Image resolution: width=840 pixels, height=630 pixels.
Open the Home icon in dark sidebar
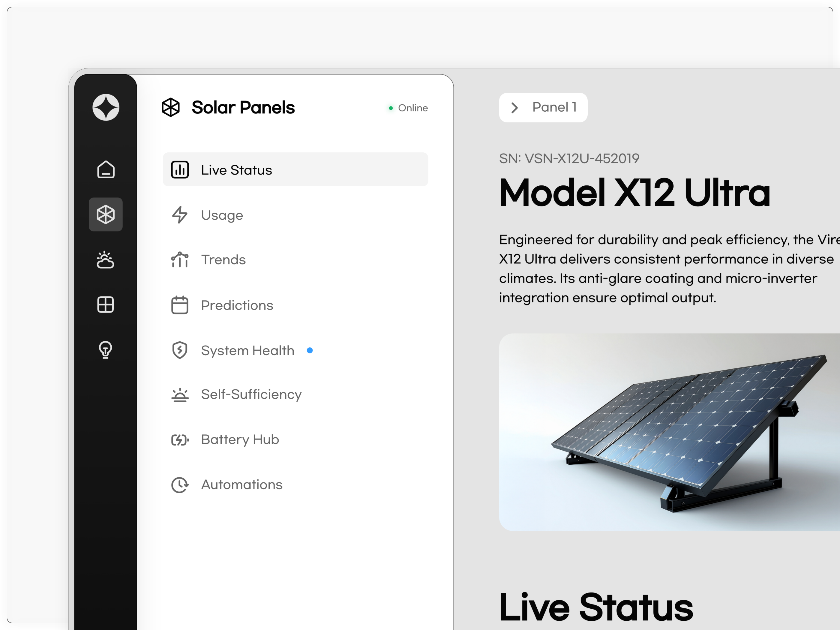pyautogui.click(x=106, y=169)
